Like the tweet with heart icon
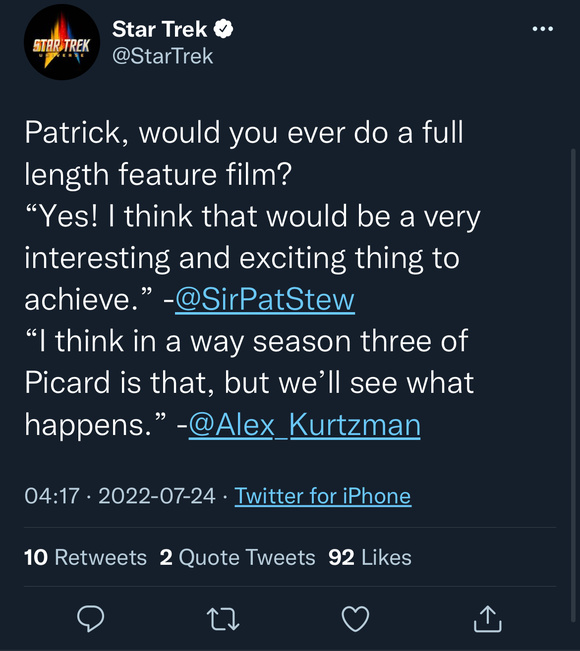The width and height of the screenshot is (580, 651). [x=355, y=619]
